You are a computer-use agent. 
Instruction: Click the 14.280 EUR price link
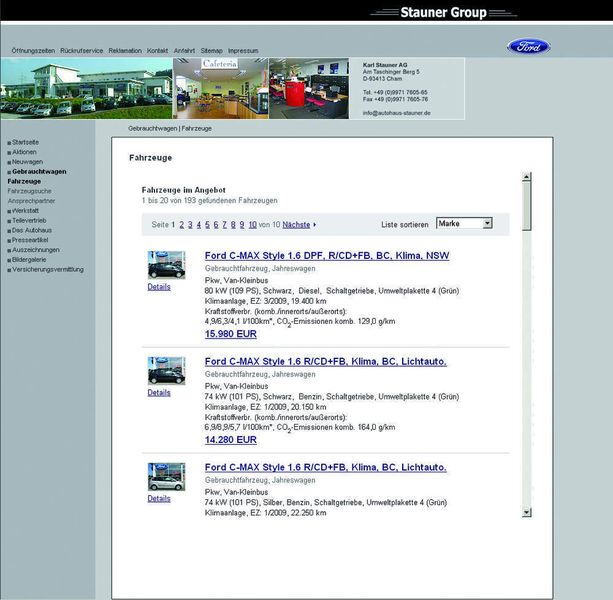(231, 440)
